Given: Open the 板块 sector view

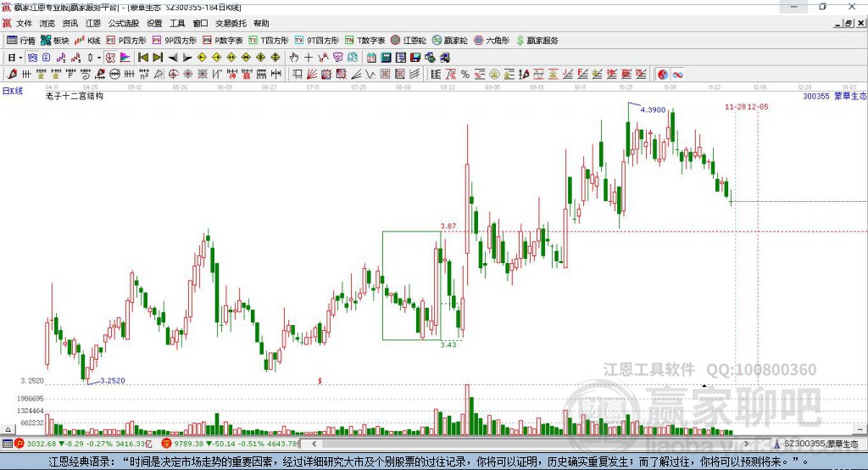Looking at the screenshot, I should (55, 41).
